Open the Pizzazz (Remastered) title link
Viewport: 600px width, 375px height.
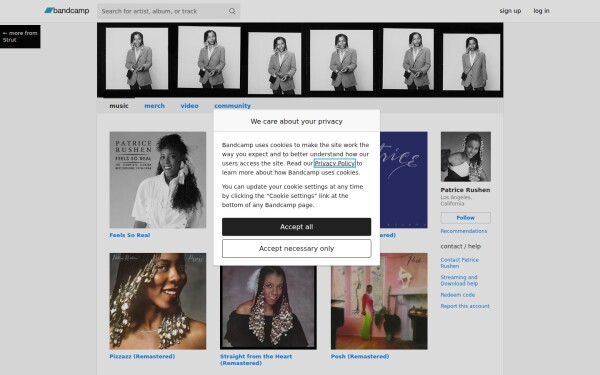142,356
